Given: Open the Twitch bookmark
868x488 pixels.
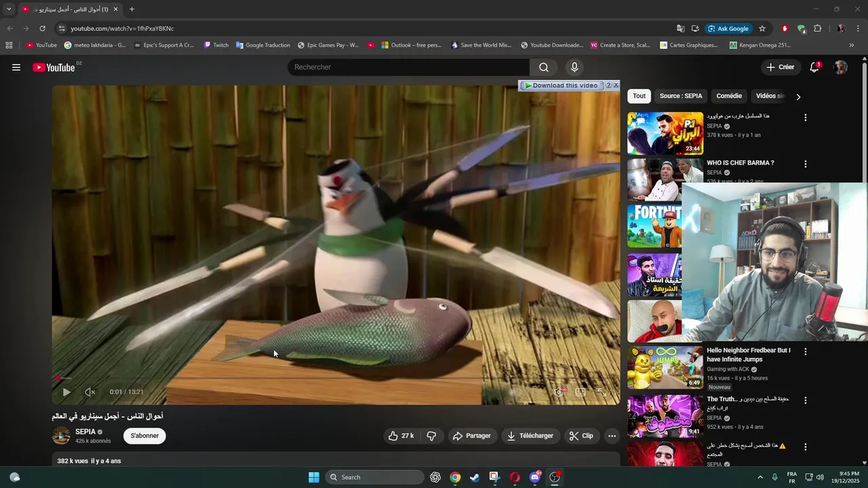Looking at the screenshot, I should [x=216, y=45].
